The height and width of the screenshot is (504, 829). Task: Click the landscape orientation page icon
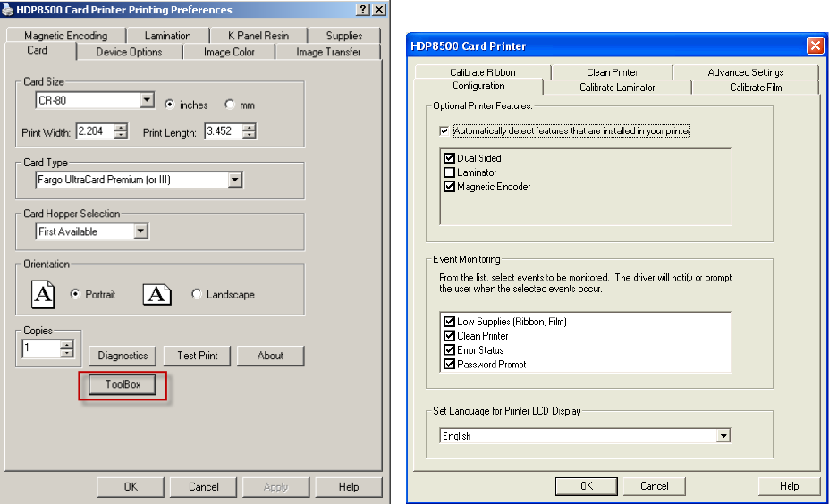pos(157,294)
